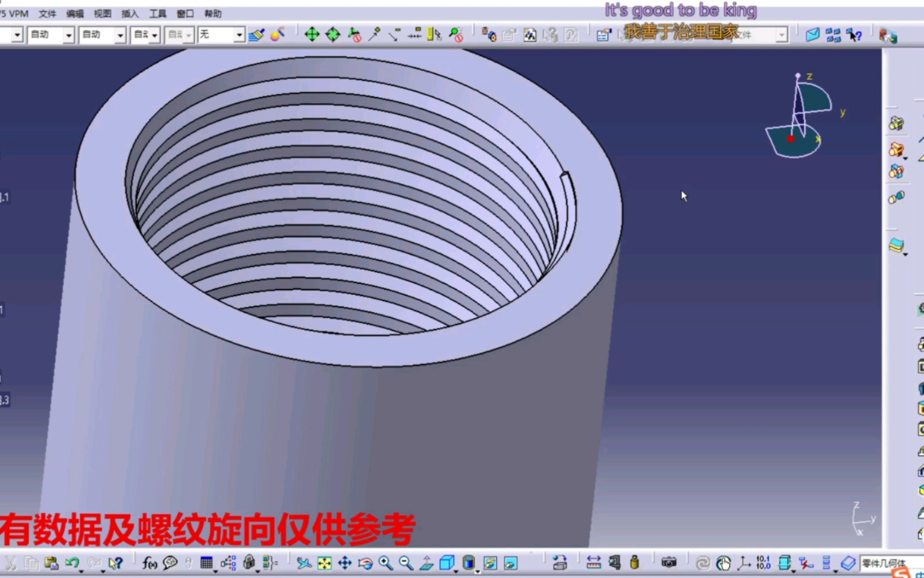The width and height of the screenshot is (924, 578).
Task: Click inside the 零件几何体 field
Action: [x=891, y=563]
